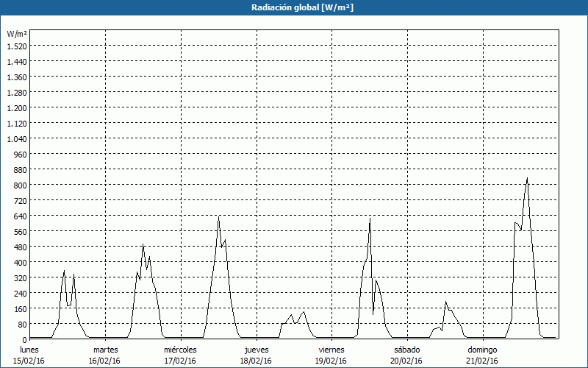Select the "lunes" day label

click(29, 350)
